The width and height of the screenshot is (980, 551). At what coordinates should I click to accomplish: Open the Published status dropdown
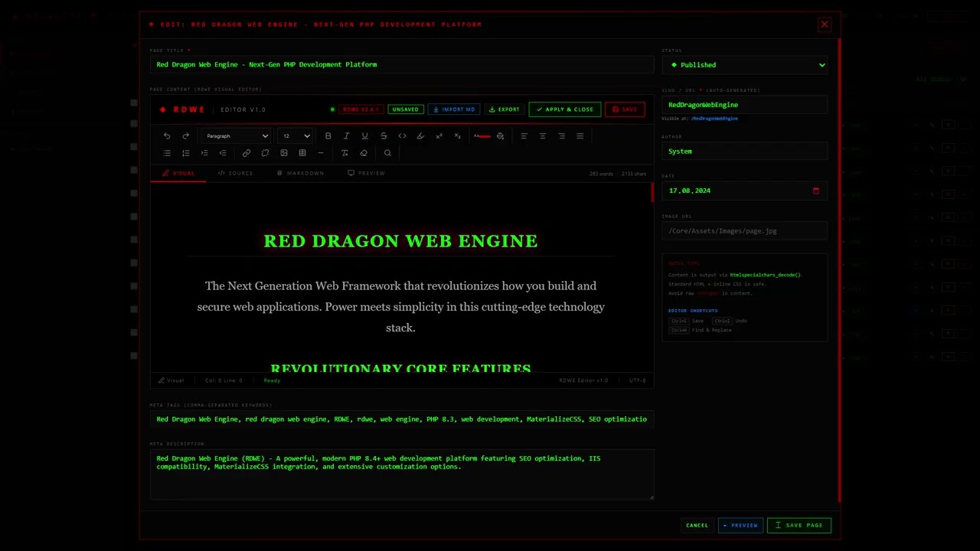745,65
